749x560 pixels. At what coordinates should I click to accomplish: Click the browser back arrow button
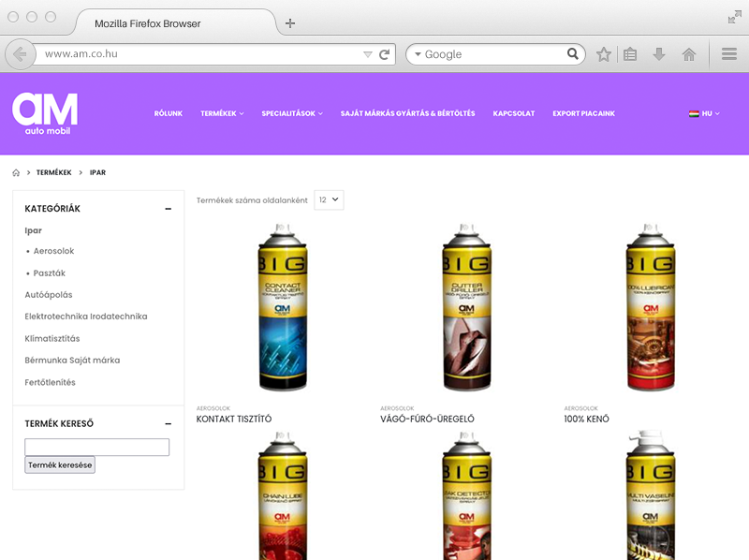coord(20,54)
